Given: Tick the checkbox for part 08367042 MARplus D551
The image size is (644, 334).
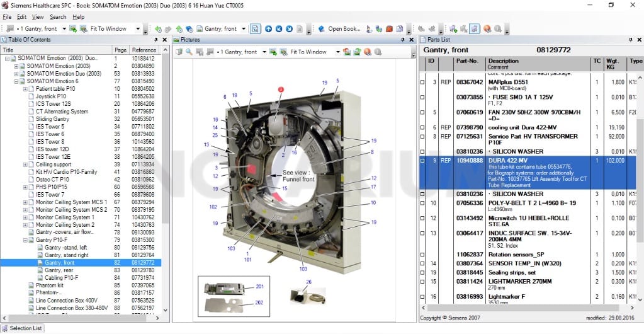Looking at the screenshot, I should (422, 83).
